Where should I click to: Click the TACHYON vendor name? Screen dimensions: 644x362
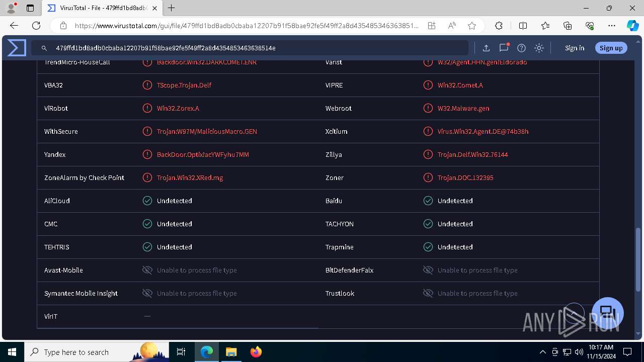(340, 224)
